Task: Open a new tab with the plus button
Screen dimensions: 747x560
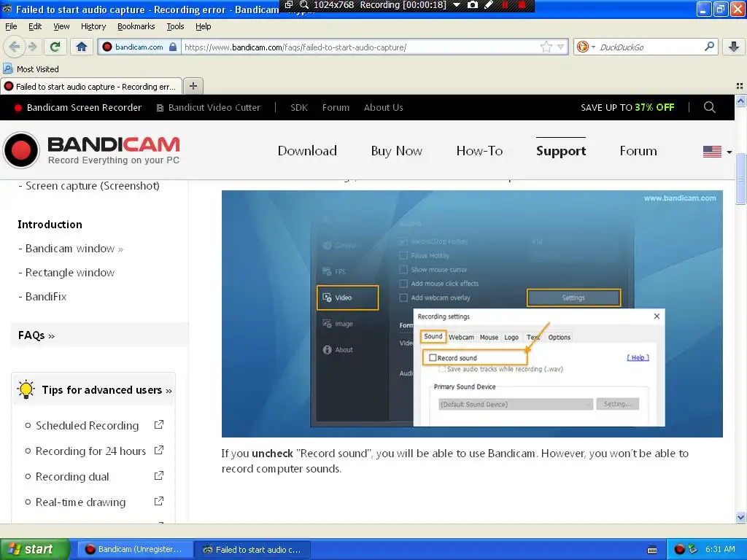Action: click(x=193, y=86)
